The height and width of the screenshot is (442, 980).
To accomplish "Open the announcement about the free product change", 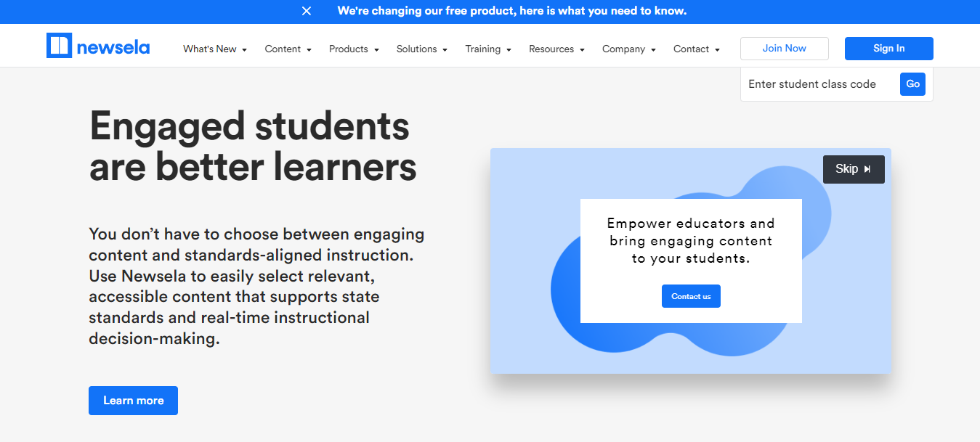I will coord(511,11).
